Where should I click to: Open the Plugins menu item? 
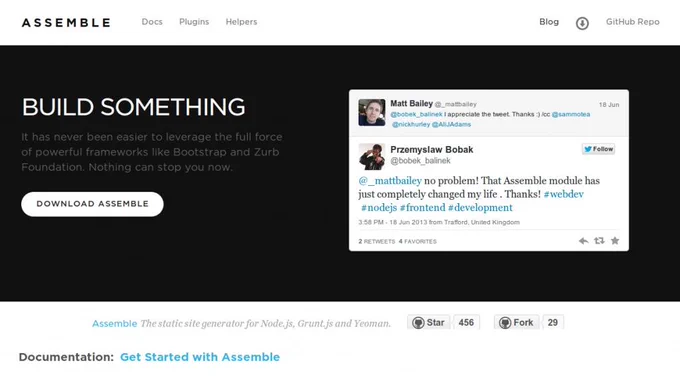click(x=194, y=22)
